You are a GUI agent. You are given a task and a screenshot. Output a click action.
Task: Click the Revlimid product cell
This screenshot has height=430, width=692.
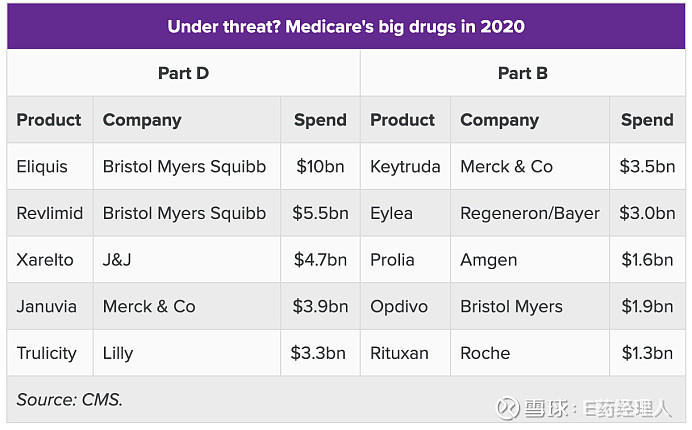tap(49, 213)
